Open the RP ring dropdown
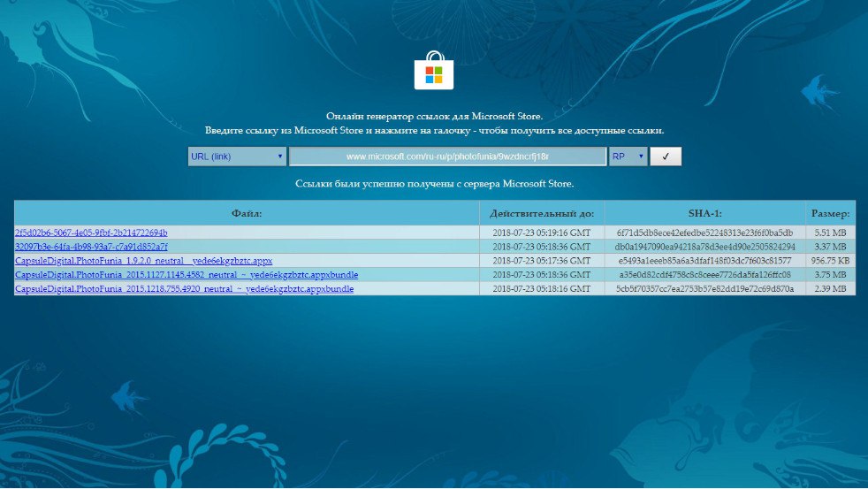The height and width of the screenshot is (489, 868). tap(628, 157)
